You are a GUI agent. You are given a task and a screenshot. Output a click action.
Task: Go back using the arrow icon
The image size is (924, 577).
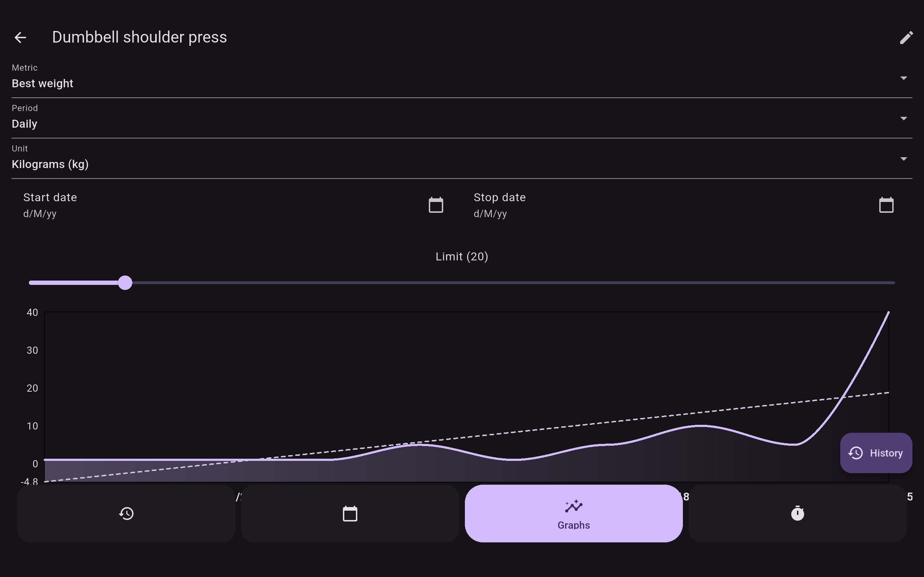pos(20,38)
